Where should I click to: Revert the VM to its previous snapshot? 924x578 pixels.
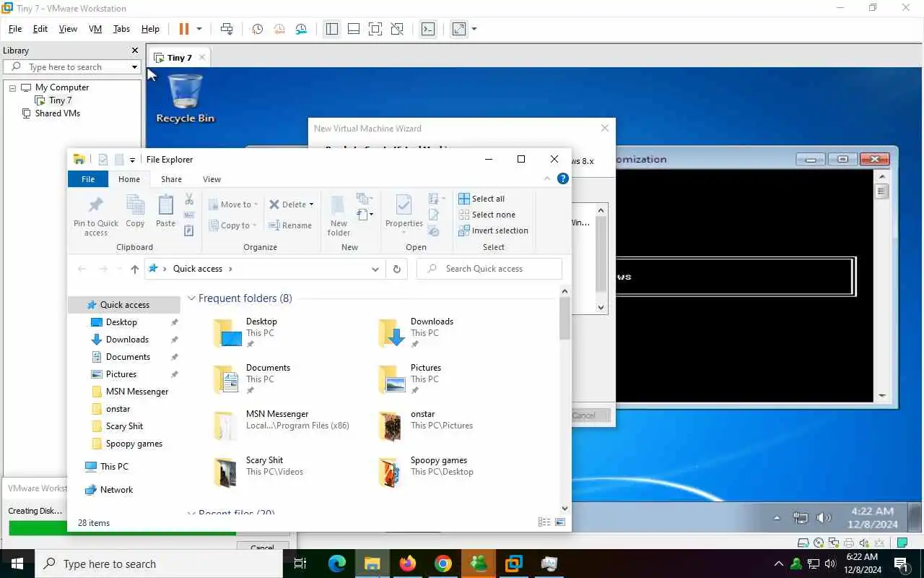279,29
